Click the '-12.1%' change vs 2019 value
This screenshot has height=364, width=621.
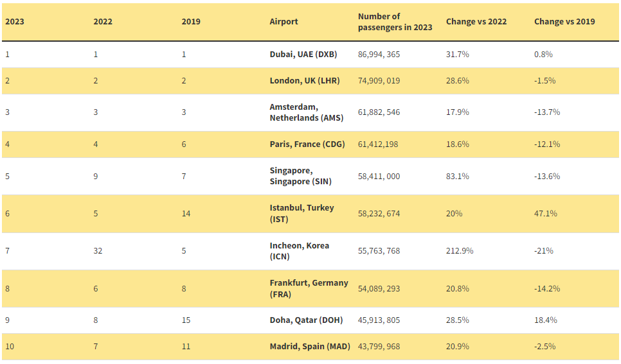click(547, 144)
